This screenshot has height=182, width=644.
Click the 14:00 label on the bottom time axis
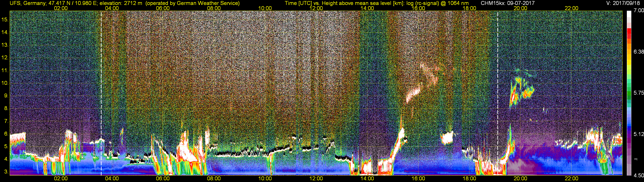tap(367, 179)
